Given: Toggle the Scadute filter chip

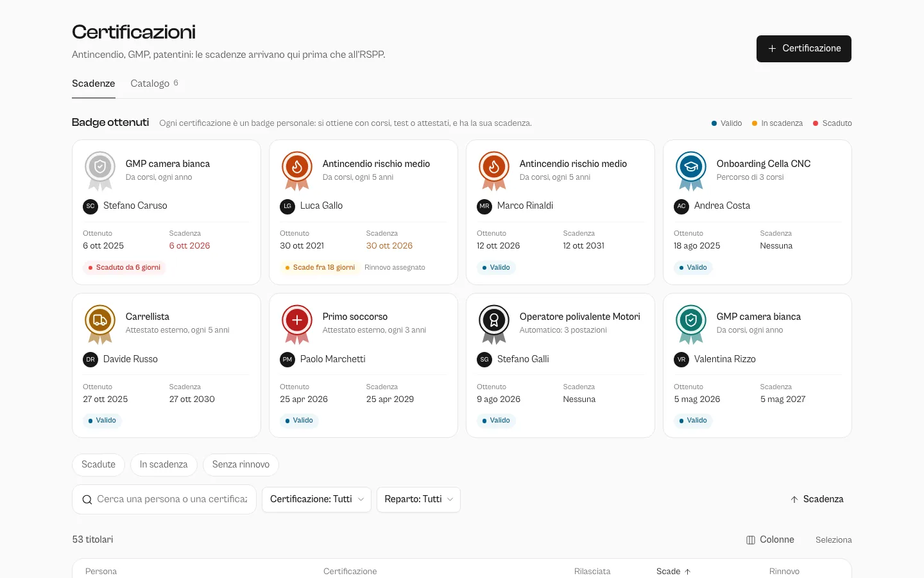Looking at the screenshot, I should pyautogui.click(x=98, y=464).
